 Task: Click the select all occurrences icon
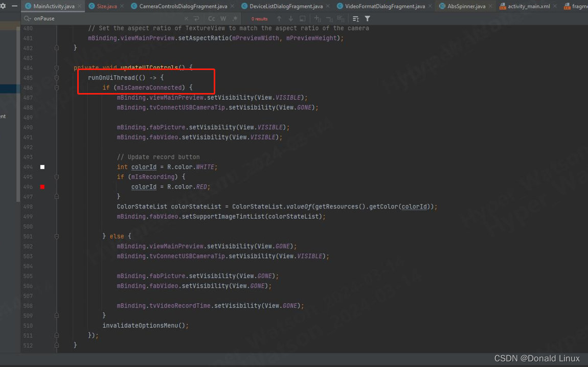(x=302, y=18)
